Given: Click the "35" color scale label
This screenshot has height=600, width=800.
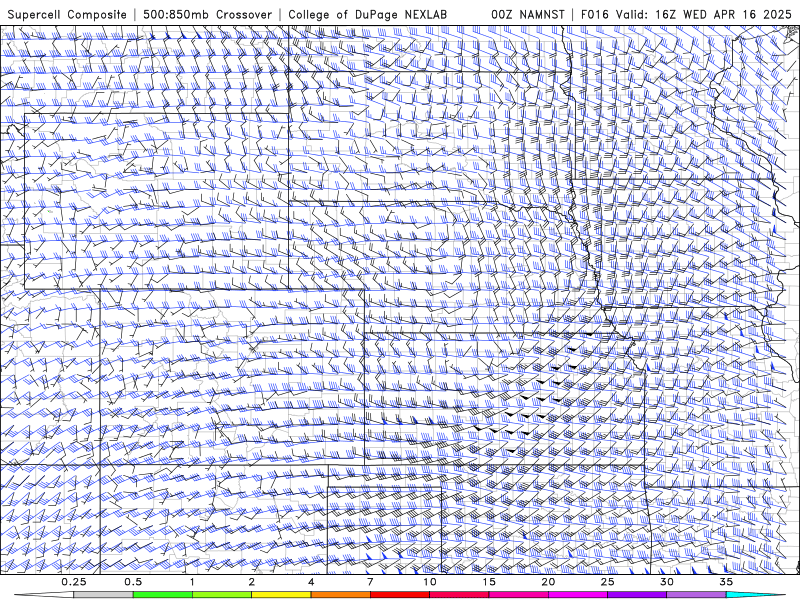Looking at the screenshot, I should coord(726,582).
